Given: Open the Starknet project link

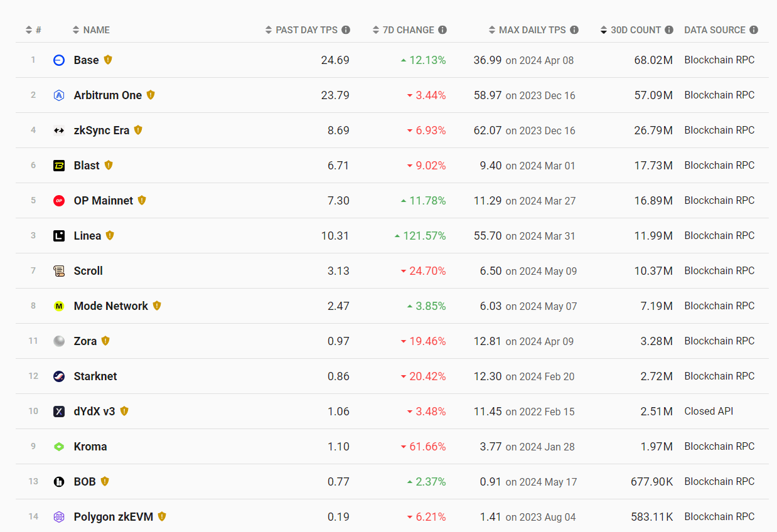Looking at the screenshot, I should pos(95,376).
